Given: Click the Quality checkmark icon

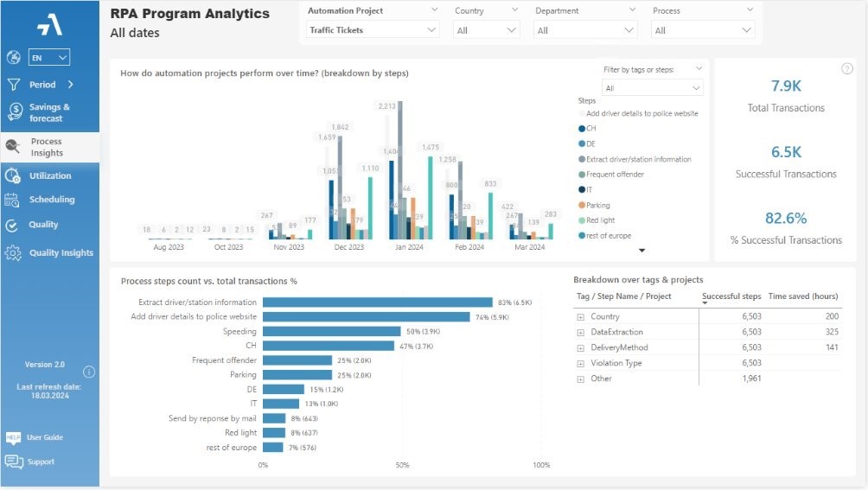Looking at the screenshot, I should pyautogui.click(x=11, y=225).
